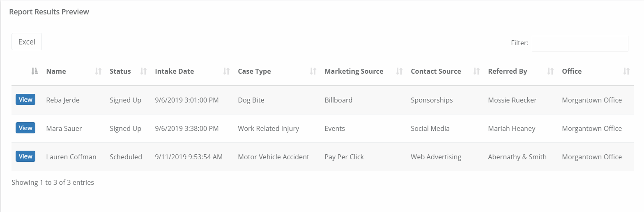Sort Contact Source column arrows
The width and height of the screenshot is (644, 212).
(x=476, y=71)
